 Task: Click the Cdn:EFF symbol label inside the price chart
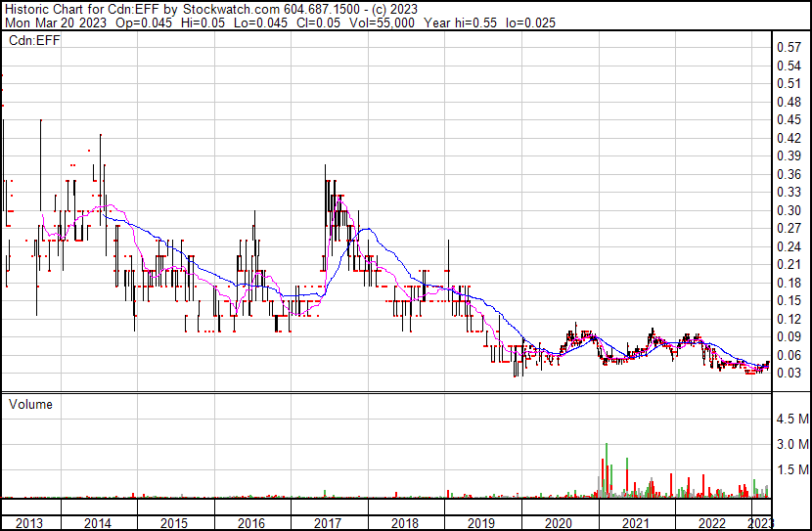pyautogui.click(x=31, y=41)
